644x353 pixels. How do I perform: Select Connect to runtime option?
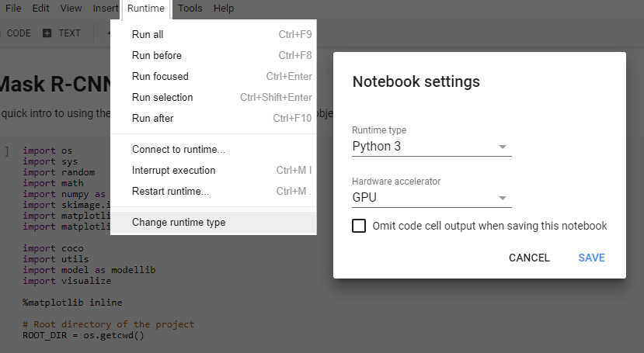pos(179,150)
